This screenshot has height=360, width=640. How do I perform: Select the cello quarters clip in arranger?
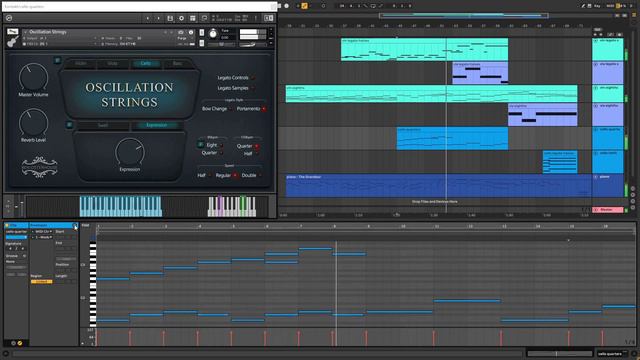click(x=452, y=138)
